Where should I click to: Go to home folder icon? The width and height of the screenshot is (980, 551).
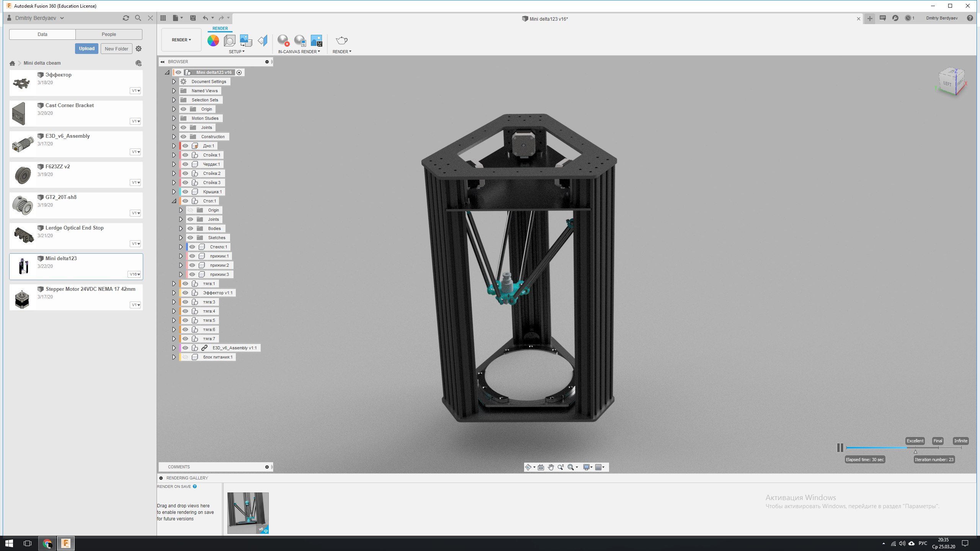tap(12, 63)
